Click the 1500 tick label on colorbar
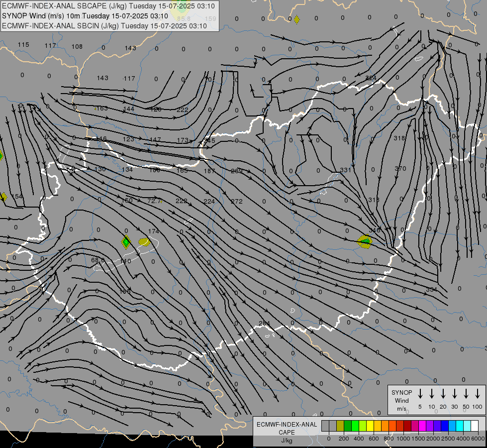The height and width of the screenshot is (448, 487). point(418,439)
